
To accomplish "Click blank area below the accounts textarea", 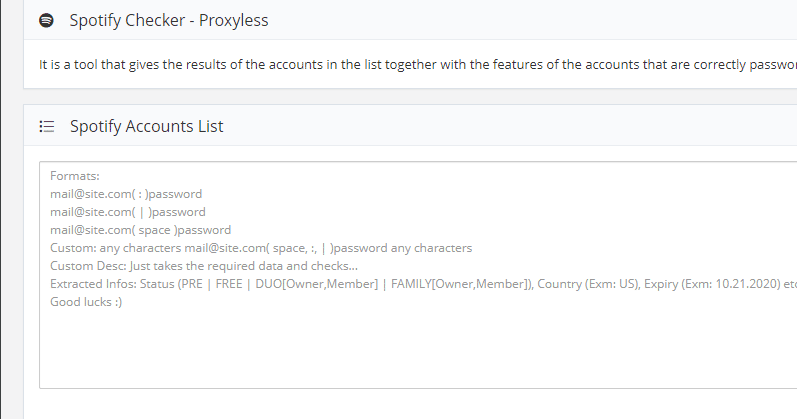I will tap(400, 405).
